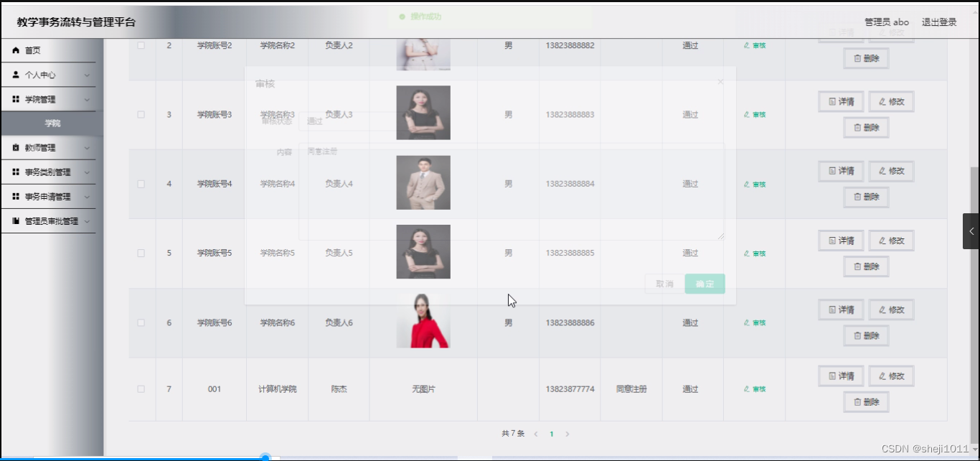Open 详情 for 学院账号3 row
This screenshot has width=980, height=461.
tap(841, 101)
